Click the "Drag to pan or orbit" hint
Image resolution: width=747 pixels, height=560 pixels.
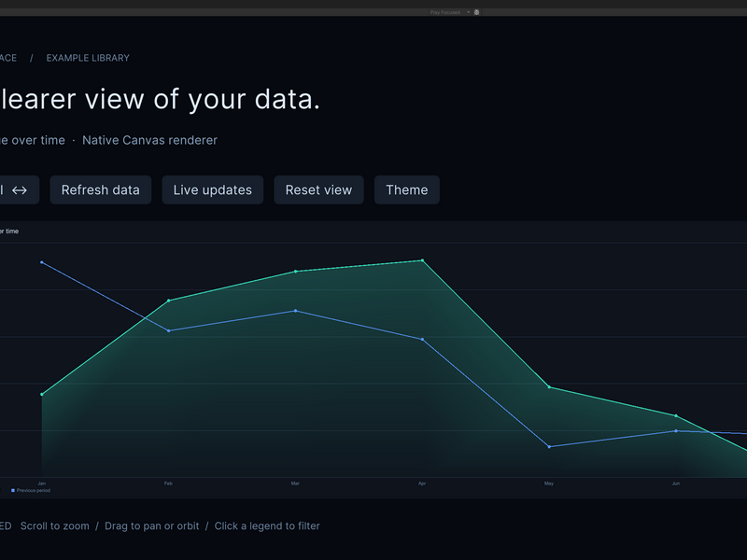tap(152, 525)
